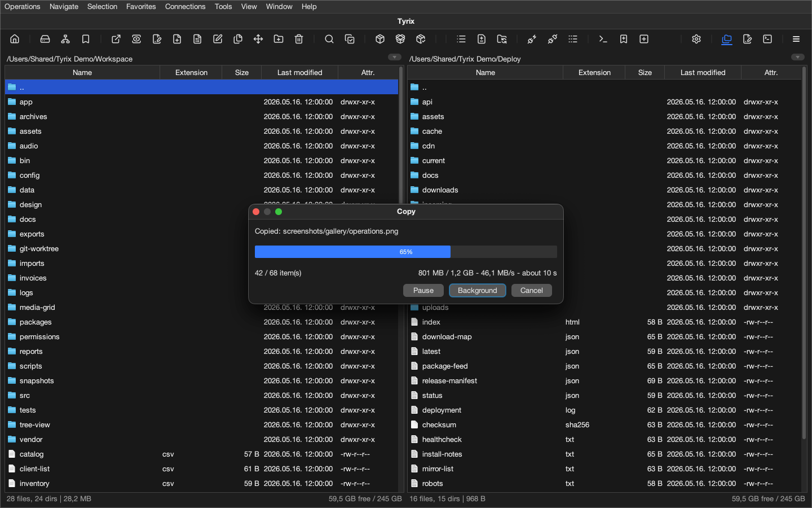The image size is (812, 508).
Task: Click the move arrows toolbar icon
Action: coord(258,39)
